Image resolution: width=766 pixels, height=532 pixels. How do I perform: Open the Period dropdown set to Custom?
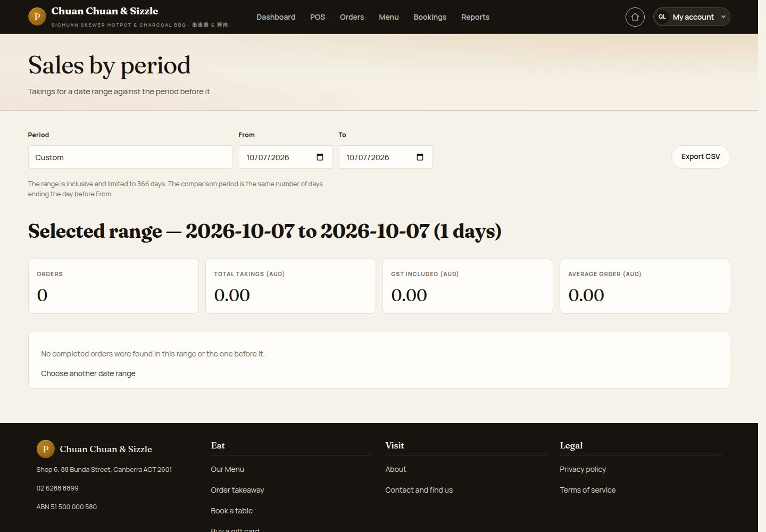(130, 157)
